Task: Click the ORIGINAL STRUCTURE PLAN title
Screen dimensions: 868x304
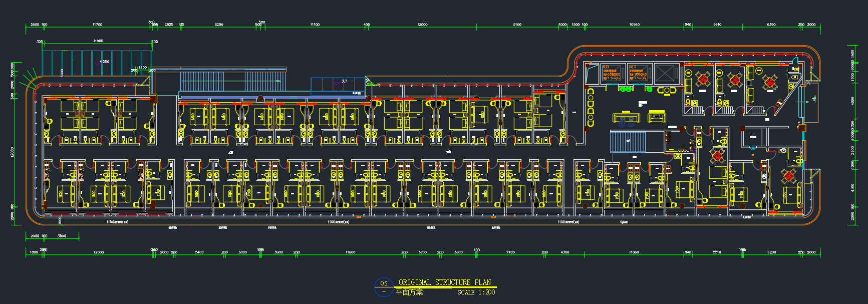Action: click(444, 282)
